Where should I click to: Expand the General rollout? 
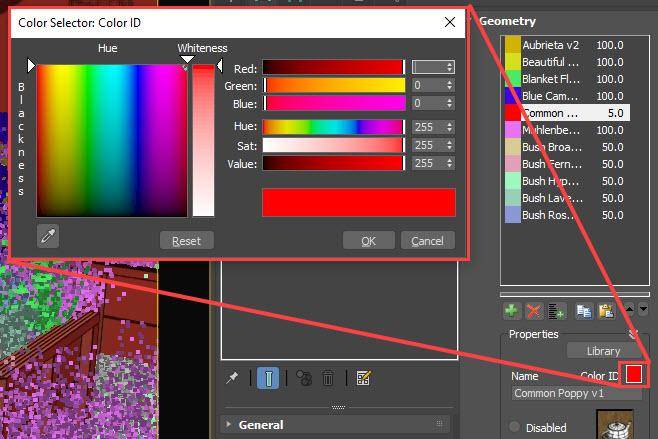pos(229,425)
